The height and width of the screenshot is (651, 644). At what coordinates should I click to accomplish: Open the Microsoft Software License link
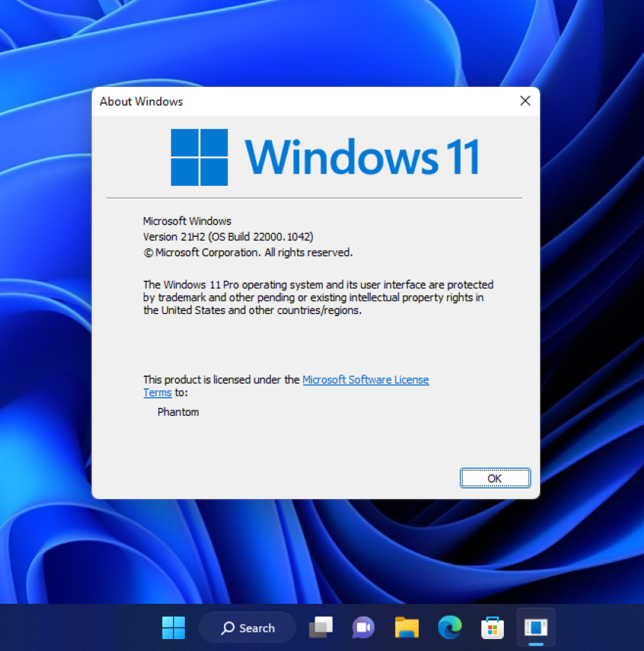[x=365, y=380]
